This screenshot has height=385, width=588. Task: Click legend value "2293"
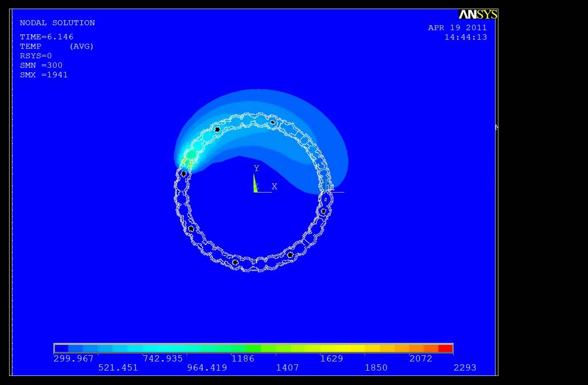pyautogui.click(x=465, y=368)
